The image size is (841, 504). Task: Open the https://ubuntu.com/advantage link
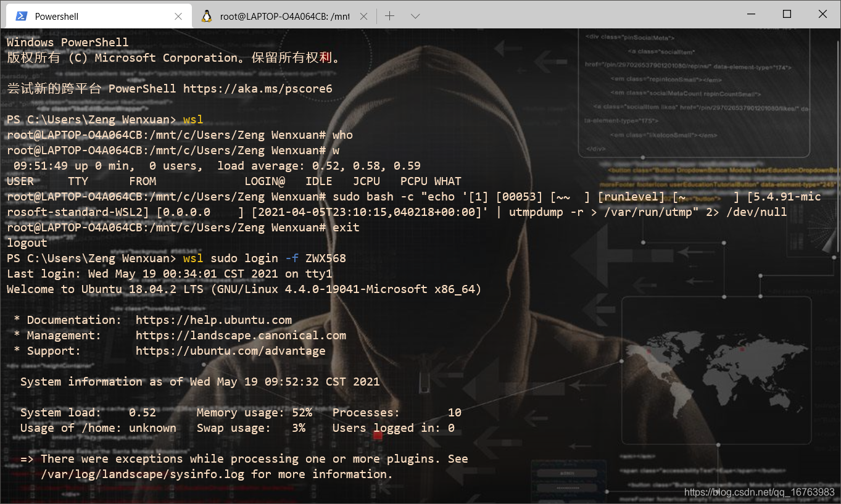(231, 351)
